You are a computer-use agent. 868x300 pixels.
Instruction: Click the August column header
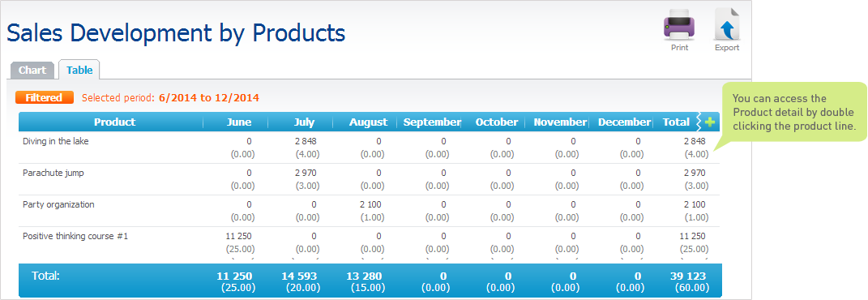pyautogui.click(x=368, y=122)
